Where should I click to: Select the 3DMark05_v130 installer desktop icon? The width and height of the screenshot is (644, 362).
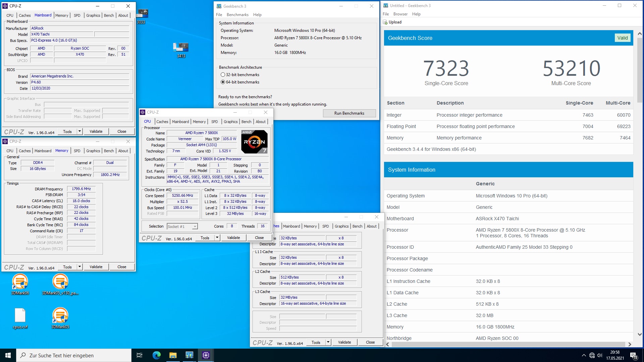click(x=60, y=284)
